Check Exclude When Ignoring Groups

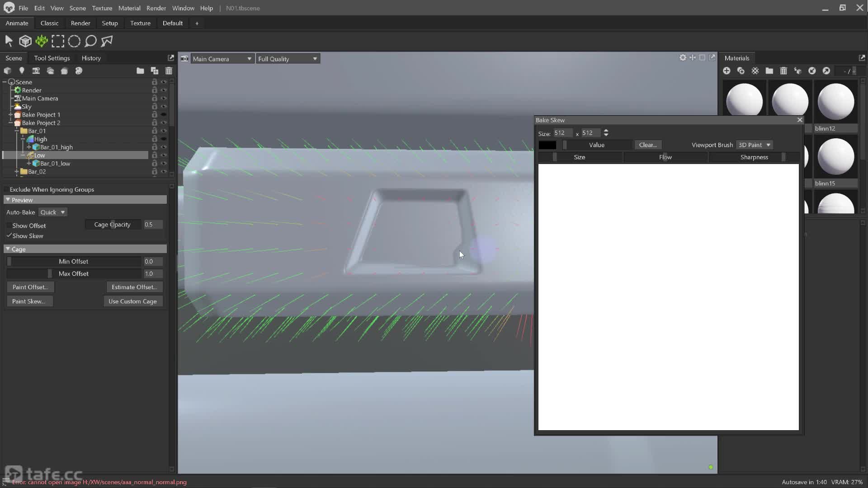click(6, 189)
